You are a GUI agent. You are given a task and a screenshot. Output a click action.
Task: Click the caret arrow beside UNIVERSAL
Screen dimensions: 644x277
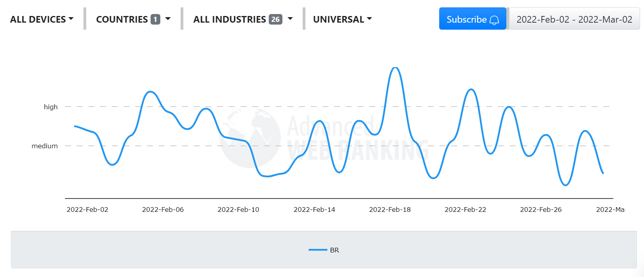369,19
